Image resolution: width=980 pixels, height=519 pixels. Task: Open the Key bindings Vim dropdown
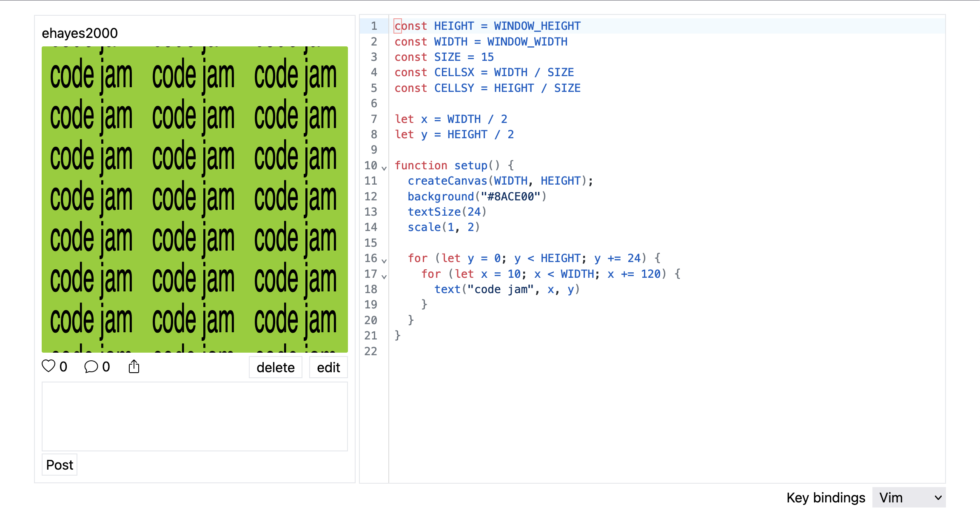[x=909, y=497]
